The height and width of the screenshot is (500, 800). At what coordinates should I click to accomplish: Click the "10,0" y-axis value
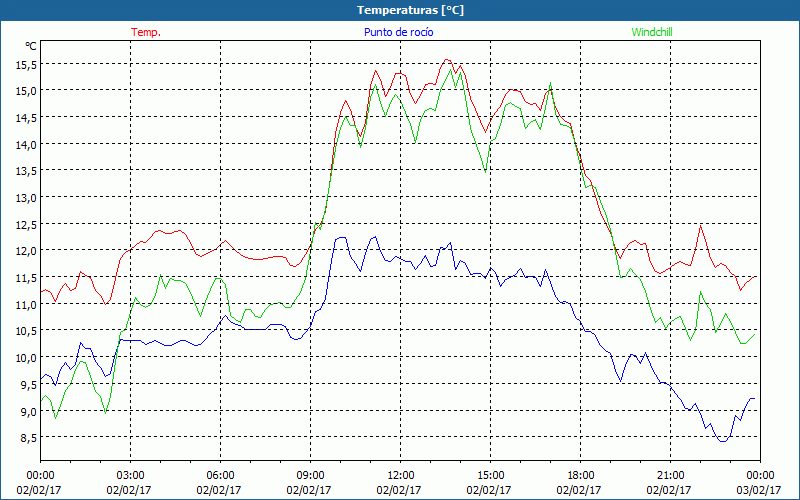(26, 358)
